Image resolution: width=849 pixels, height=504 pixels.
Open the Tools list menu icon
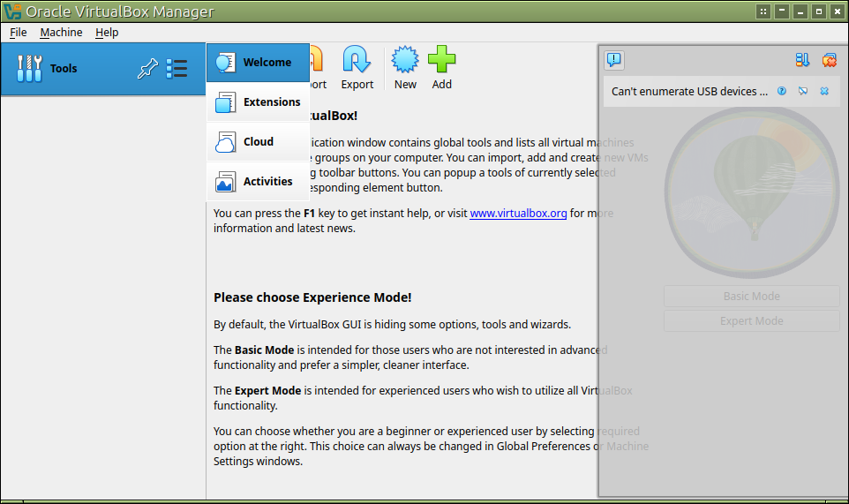click(177, 69)
